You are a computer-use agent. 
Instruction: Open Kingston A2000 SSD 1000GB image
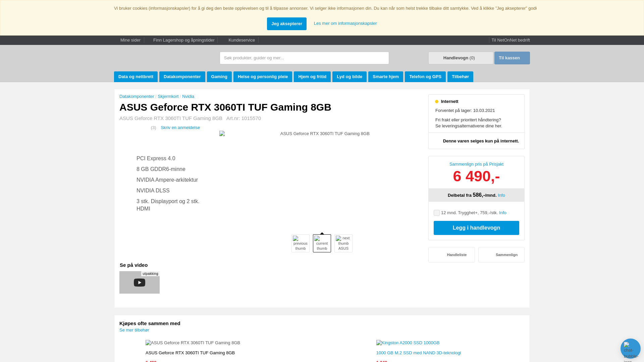click(x=408, y=343)
